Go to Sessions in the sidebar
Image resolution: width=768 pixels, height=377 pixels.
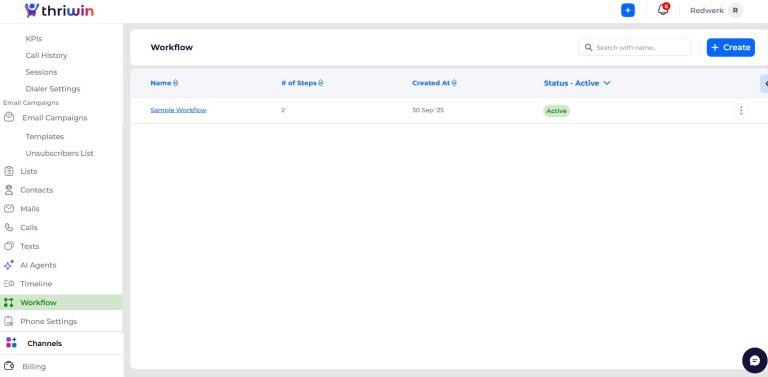point(41,72)
